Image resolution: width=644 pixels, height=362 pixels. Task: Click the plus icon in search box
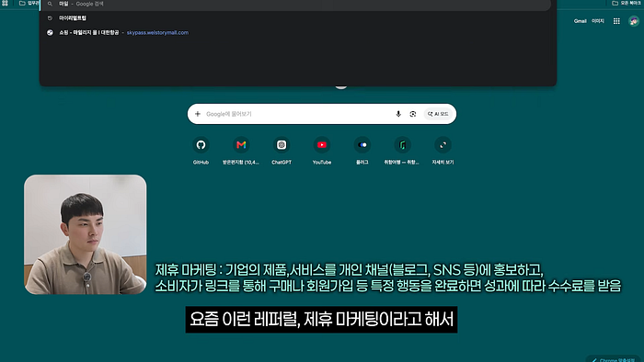198,114
